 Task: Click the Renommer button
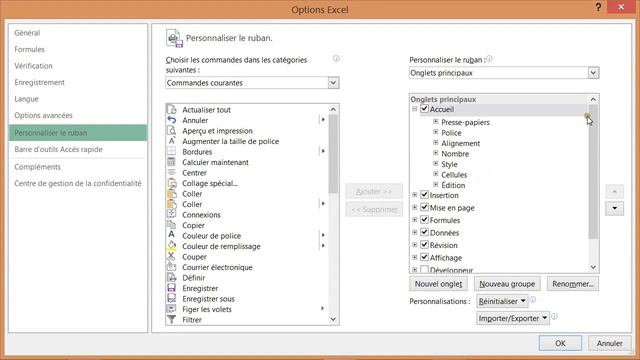click(x=573, y=284)
